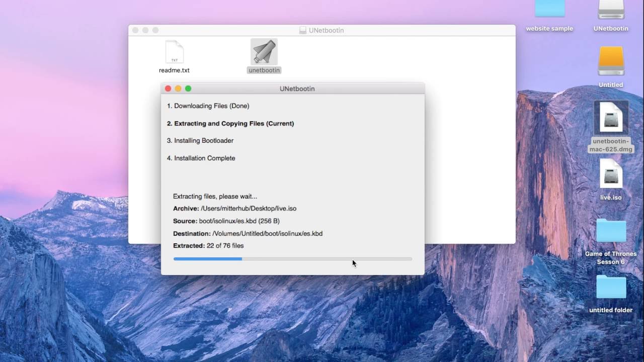Viewport: 644px width, 362px height.
Task: Click step '1. Downloading Files (Done)'
Action: tap(208, 106)
